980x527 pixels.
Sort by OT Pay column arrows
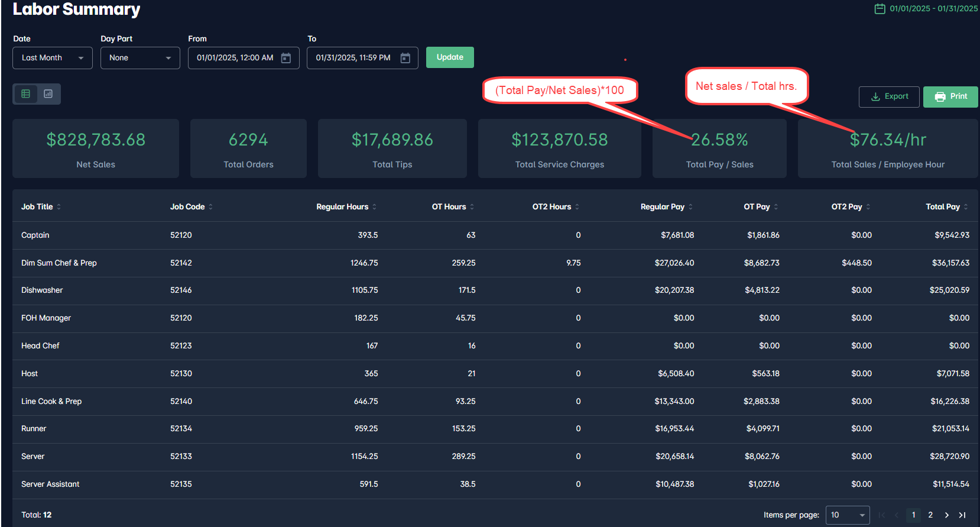[x=776, y=207]
